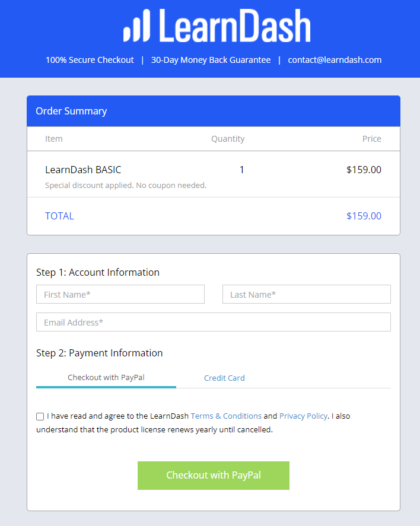The image size is (420, 526).
Task: Click the LearnDash bar-chart logo icon
Action: coord(136,25)
